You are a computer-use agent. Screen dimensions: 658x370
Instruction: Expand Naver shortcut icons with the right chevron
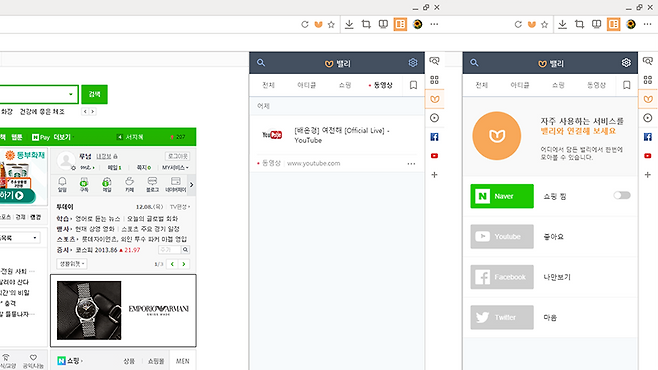pyautogui.click(x=191, y=185)
